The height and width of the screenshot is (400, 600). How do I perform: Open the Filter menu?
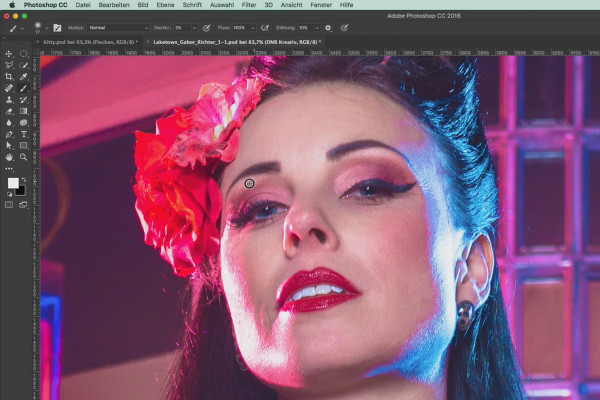tap(249, 5)
